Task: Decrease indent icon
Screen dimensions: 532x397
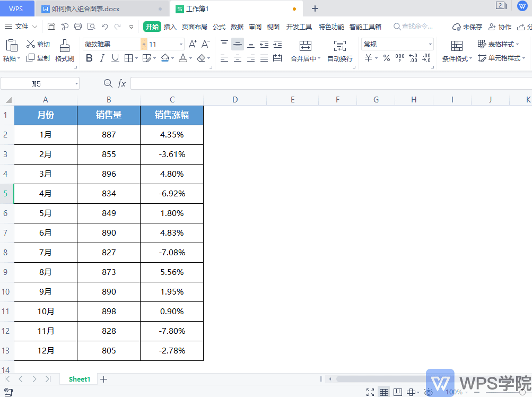Action: [264, 44]
